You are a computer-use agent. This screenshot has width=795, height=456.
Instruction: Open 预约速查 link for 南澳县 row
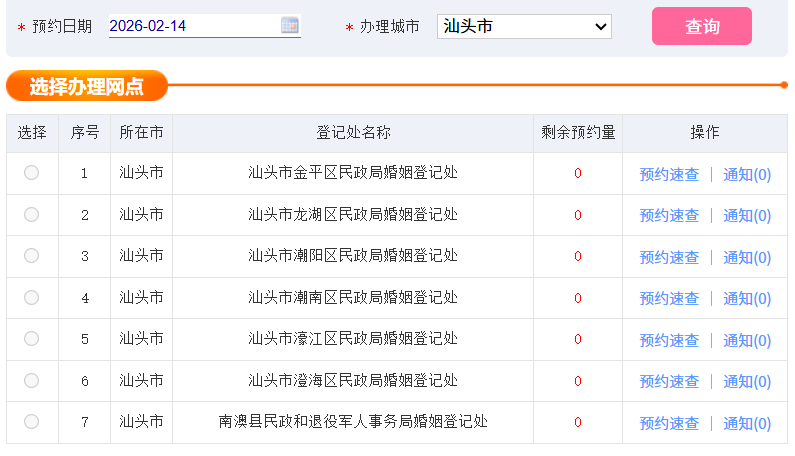click(669, 423)
